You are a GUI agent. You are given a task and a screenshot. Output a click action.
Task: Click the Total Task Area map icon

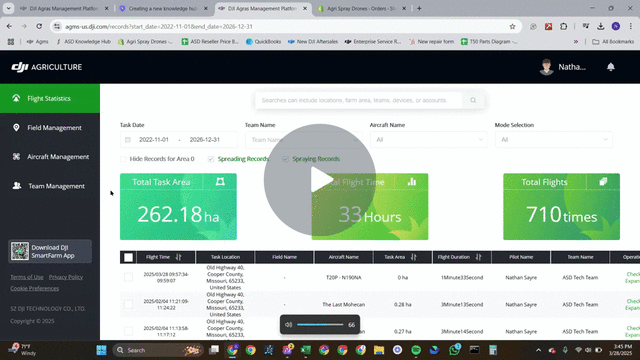(x=220, y=182)
